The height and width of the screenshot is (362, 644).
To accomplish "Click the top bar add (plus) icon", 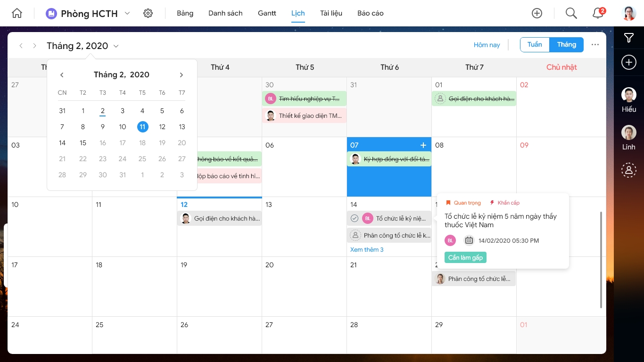I will 537,13.
